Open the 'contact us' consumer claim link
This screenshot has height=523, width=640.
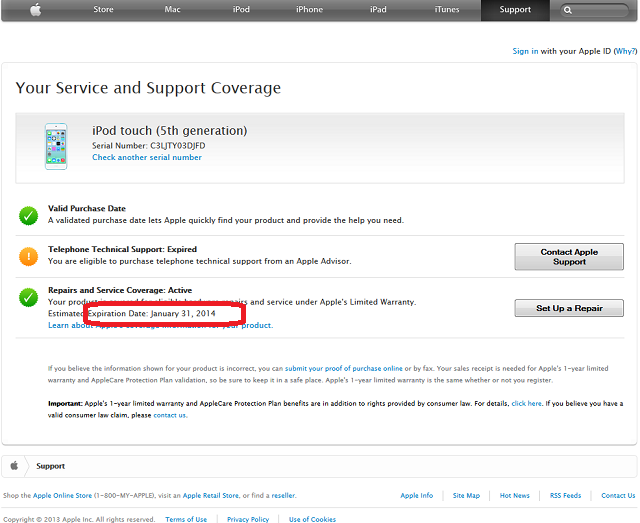click(170, 415)
